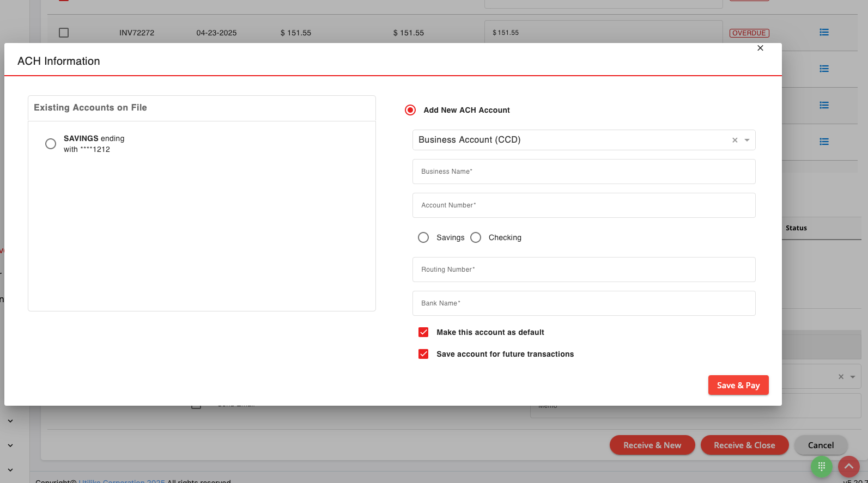The image size is (868, 483).
Task: Click into the Routing Number field
Action: point(584,270)
